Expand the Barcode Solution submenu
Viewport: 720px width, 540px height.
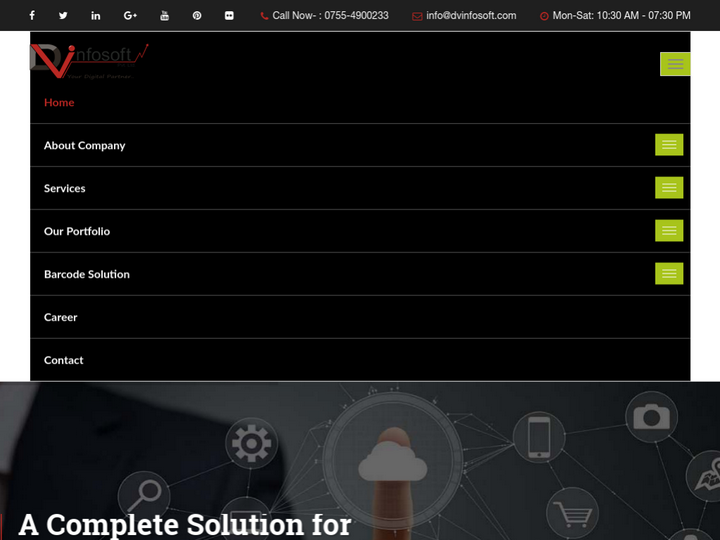pyautogui.click(x=669, y=274)
